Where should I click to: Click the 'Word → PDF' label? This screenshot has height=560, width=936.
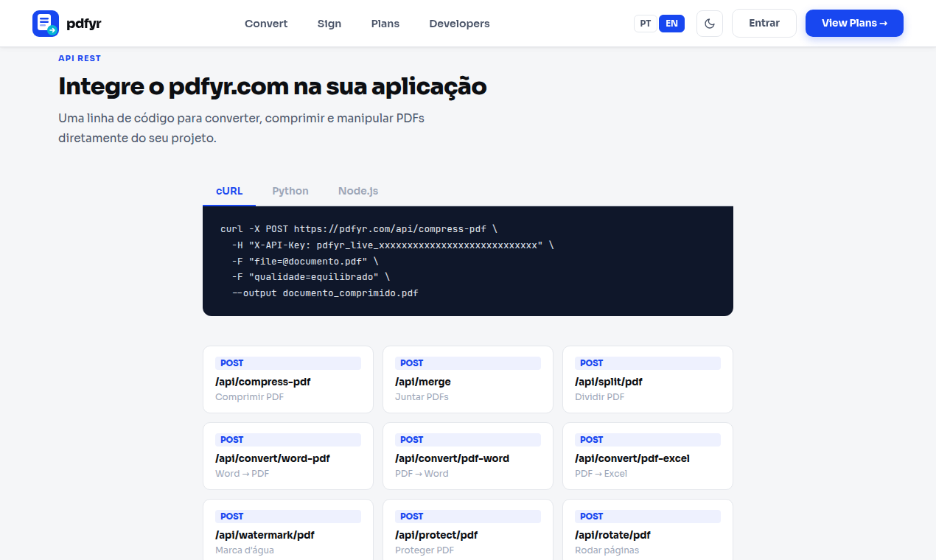[x=242, y=474]
